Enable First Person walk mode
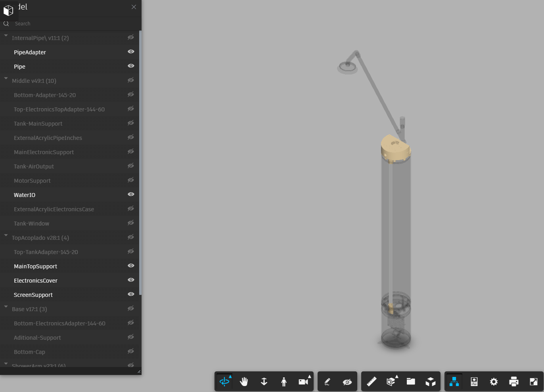Image resolution: width=544 pixels, height=392 pixels. tap(284, 382)
